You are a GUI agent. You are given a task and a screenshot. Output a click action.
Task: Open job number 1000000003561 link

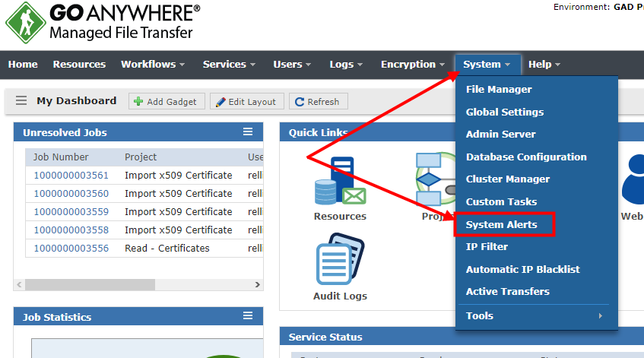pos(71,176)
